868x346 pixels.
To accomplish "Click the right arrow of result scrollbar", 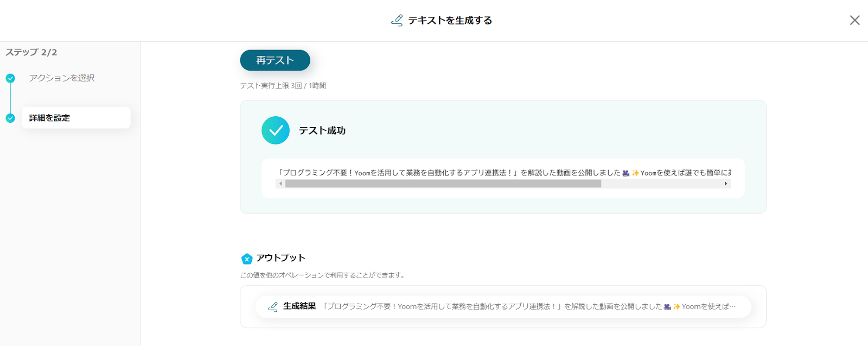I will [726, 184].
